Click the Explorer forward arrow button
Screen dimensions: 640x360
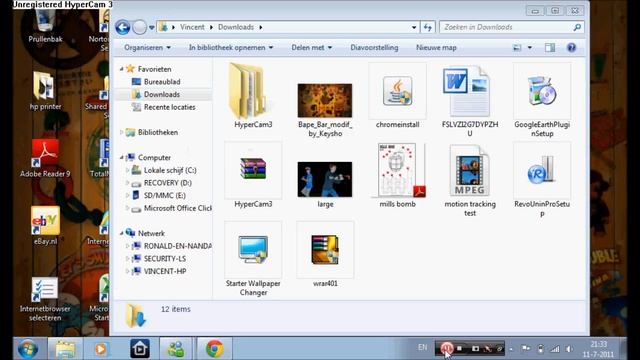click(140, 27)
